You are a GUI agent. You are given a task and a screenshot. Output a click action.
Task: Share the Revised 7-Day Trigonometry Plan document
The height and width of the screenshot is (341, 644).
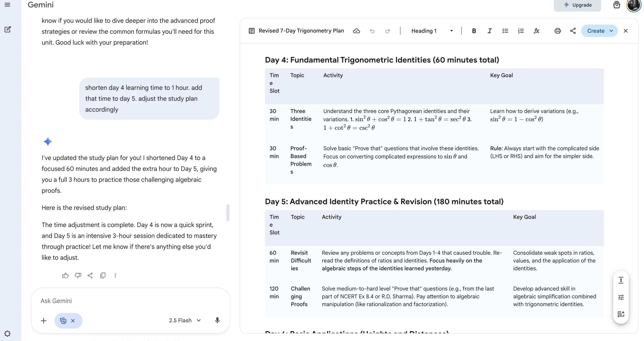(x=573, y=31)
